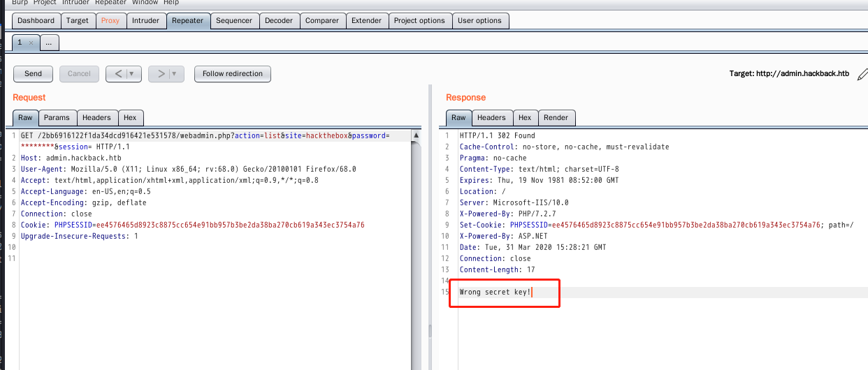The image size is (868, 370).
Task: Switch to the Dashboard tab
Action: (x=36, y=20)
